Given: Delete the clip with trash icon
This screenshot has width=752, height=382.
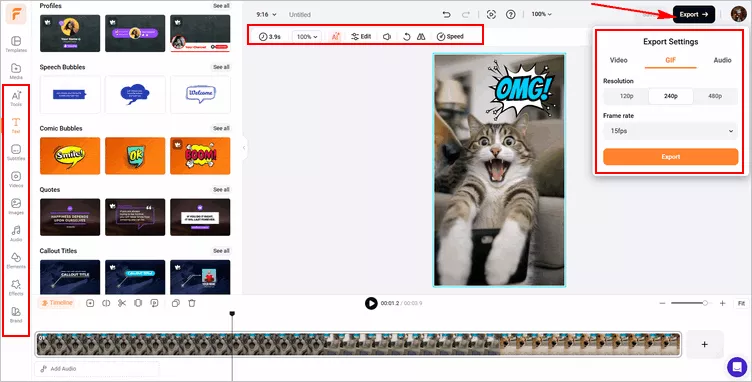Looking at the screenshot, I should (x=192, y=303).
